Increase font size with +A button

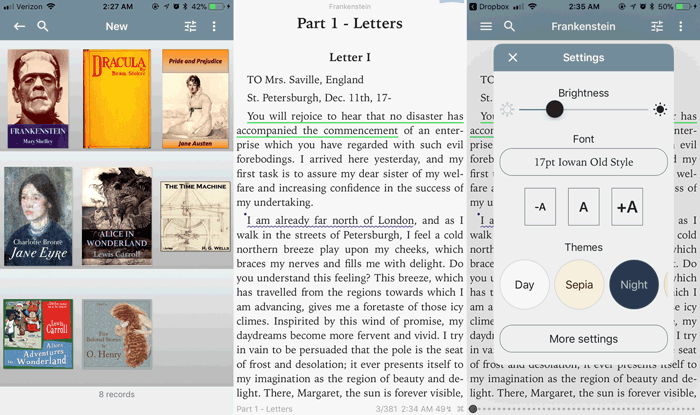click(627, 207)
